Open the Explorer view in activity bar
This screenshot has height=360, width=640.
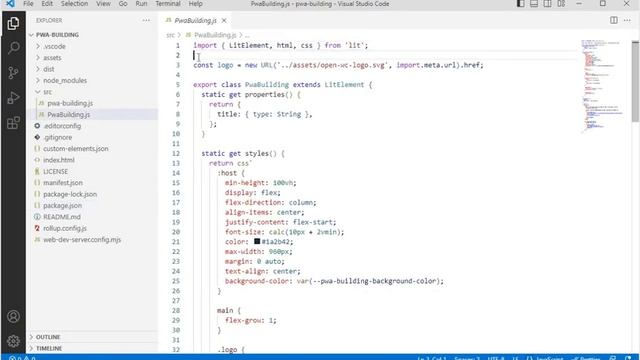(13, 23)
